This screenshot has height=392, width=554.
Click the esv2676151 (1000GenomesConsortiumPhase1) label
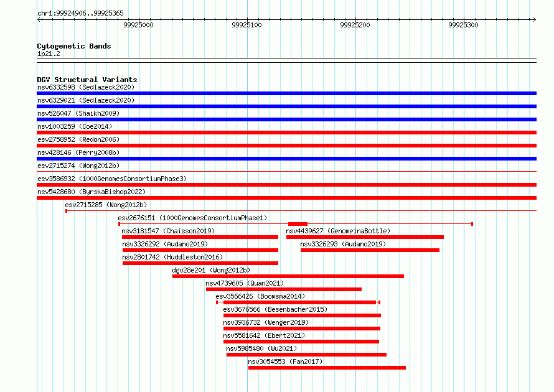click(192, 218)
